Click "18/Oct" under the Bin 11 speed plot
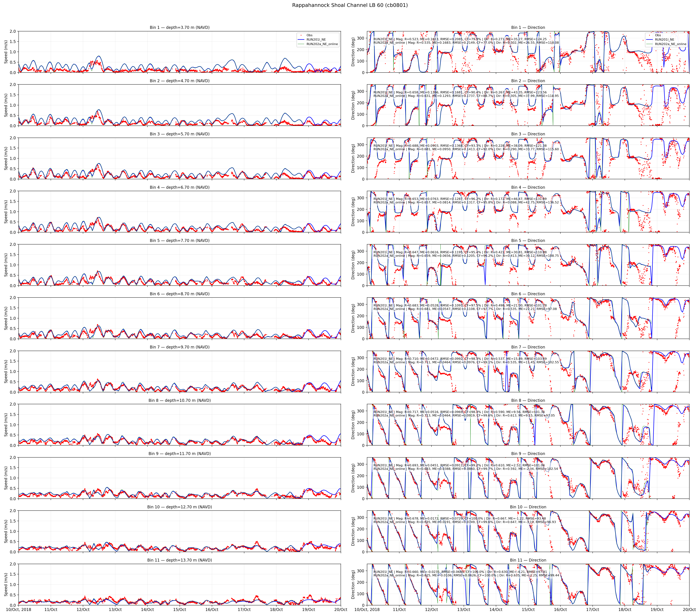Viewport: 700px width, 616px height. [x=276, y=610]
